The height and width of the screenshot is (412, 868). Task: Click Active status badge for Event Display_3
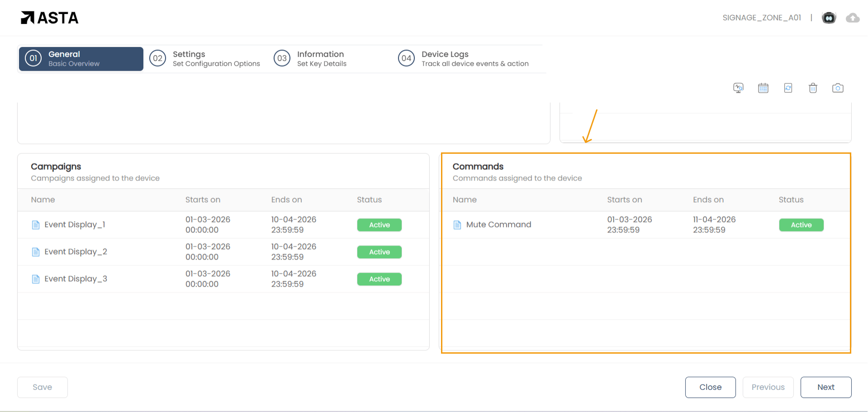pyautogui.click(x=379, y=279)
